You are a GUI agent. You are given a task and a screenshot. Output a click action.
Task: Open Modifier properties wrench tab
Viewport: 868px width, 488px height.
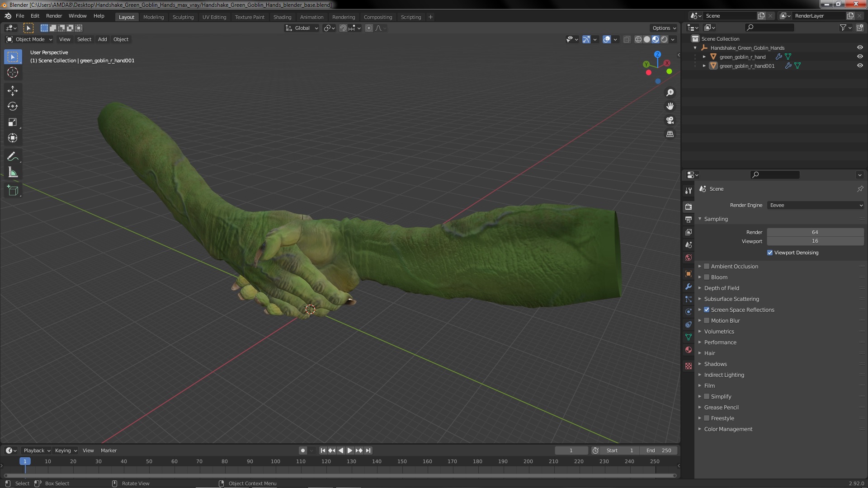point(689,286)
